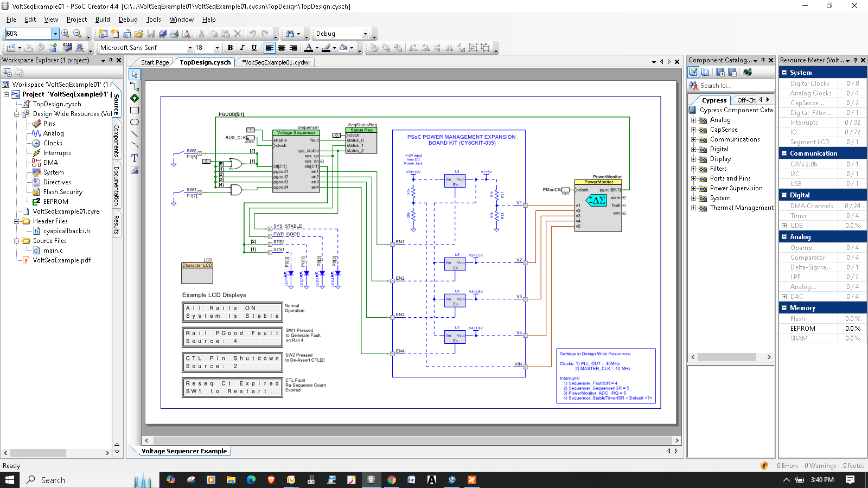Image resolution: width=868 pixels, height=488 pixels.
Task: Open the font size dropdown
Action: pyautogui.click(x=217, y=48)
